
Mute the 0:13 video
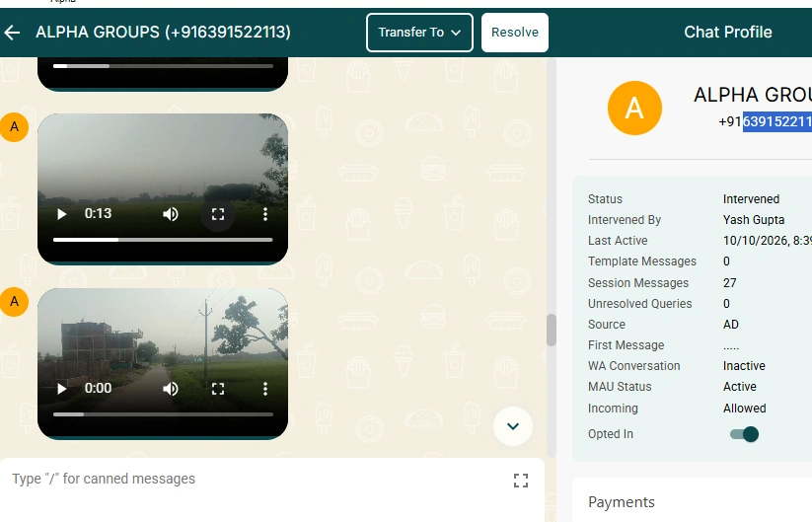pos(171,214)
